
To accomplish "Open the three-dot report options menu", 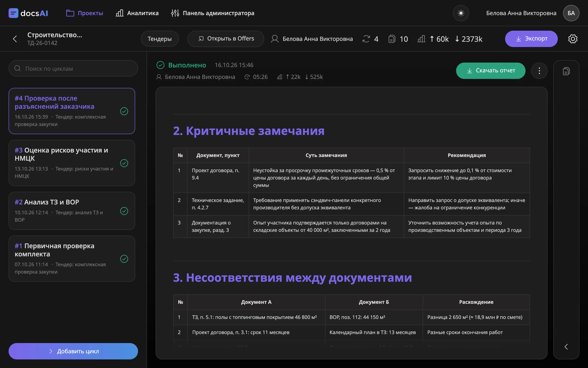I will (x=539, y=71).
